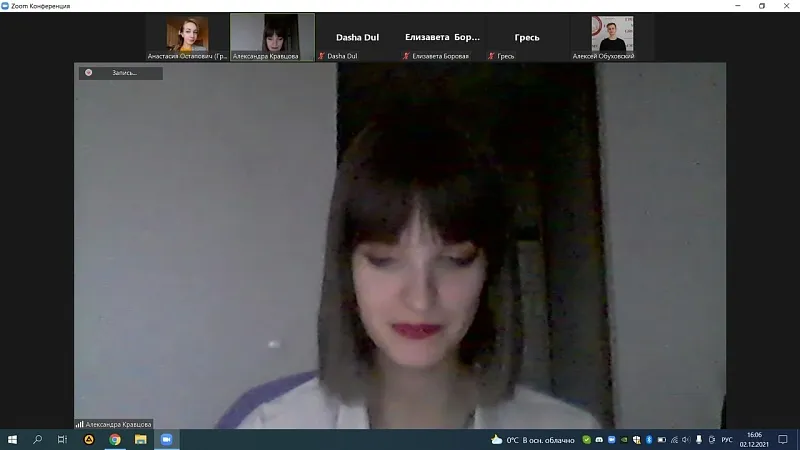800x450 pixels.
Task: Select Гресь participant tile
Action: [x=527, y=37]
